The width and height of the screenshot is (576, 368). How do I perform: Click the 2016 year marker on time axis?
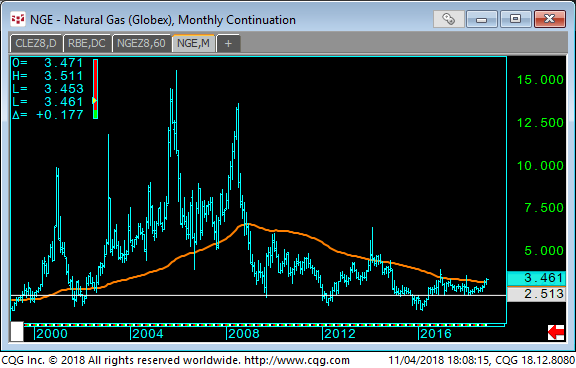[435, 334]
